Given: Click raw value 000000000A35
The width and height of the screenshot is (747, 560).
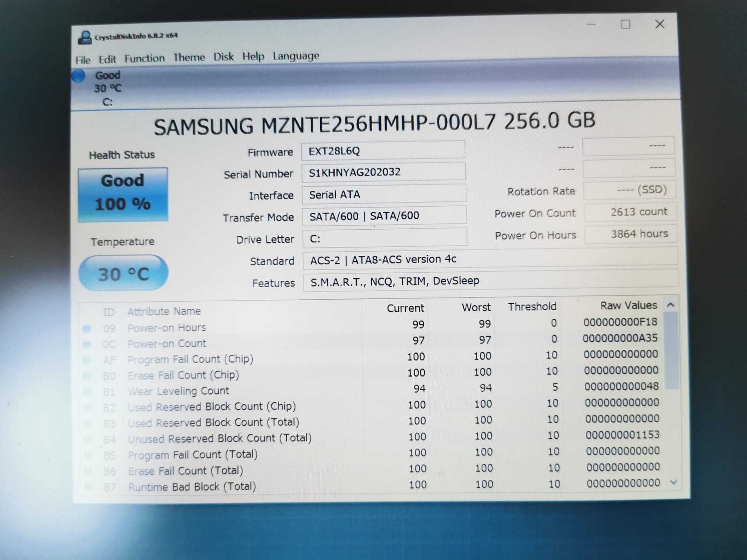Looking at the screenshot, I should pos(620,338).
